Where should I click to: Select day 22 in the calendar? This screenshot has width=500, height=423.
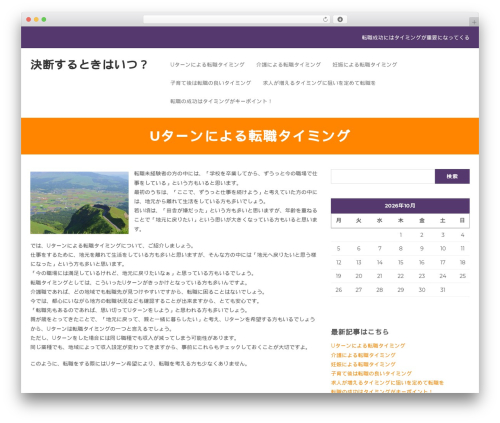coord(401,276)
